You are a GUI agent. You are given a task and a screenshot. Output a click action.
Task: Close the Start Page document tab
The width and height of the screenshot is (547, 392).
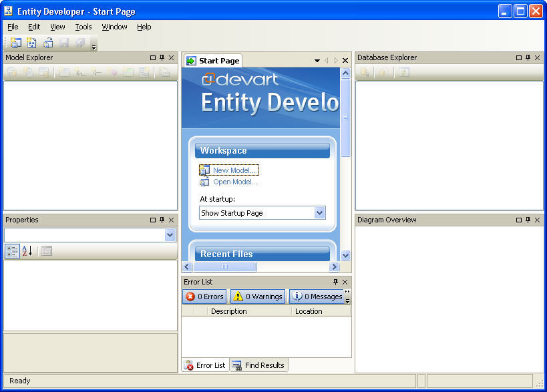tap(345, 60)
